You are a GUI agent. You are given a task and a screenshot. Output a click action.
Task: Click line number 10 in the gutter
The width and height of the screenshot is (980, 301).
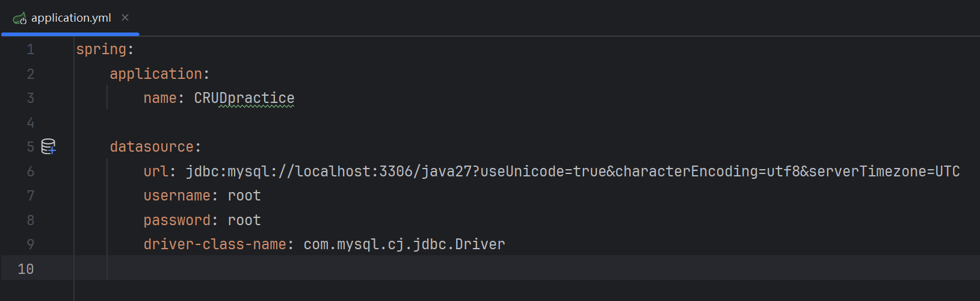coord(26,269)
